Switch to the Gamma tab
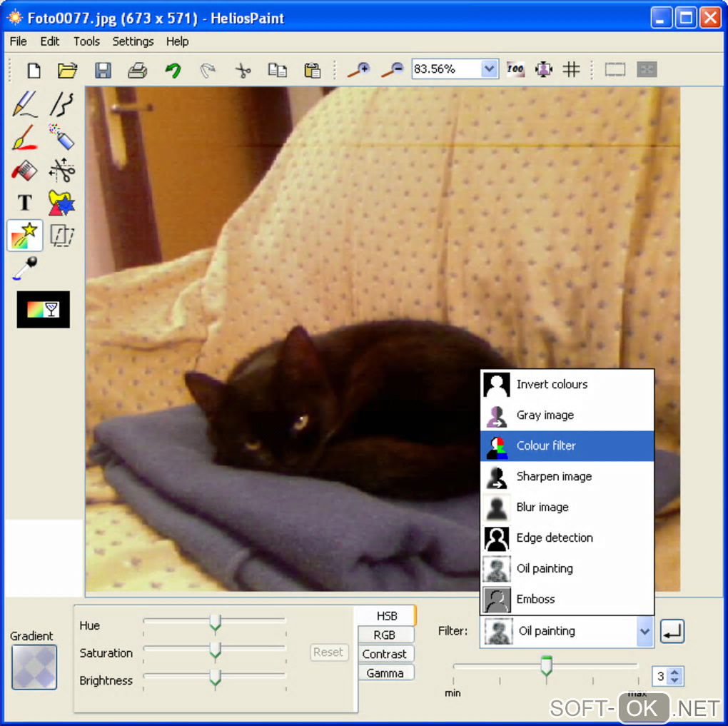Screen dimensions: 728x726 (385, 673)
